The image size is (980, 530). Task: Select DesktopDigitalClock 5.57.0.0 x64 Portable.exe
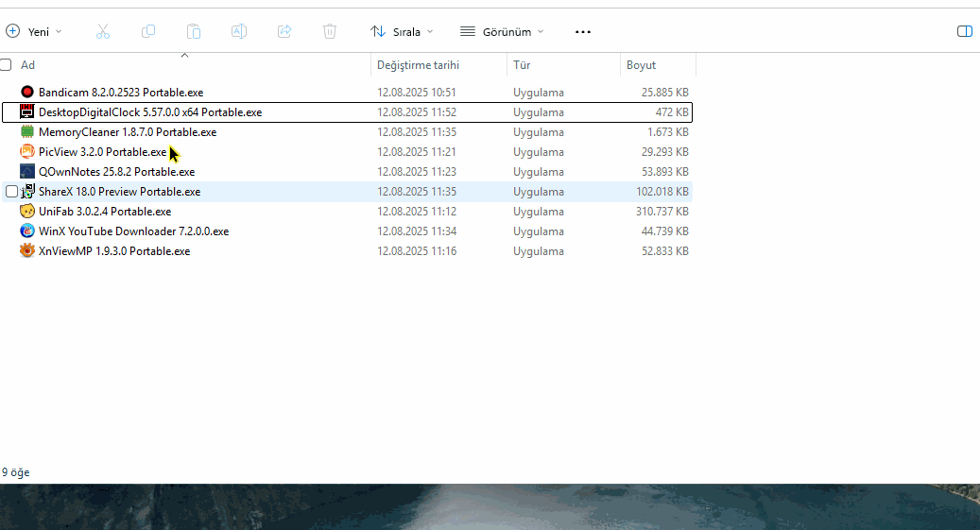pyautogui.click(x=150, y=112)
